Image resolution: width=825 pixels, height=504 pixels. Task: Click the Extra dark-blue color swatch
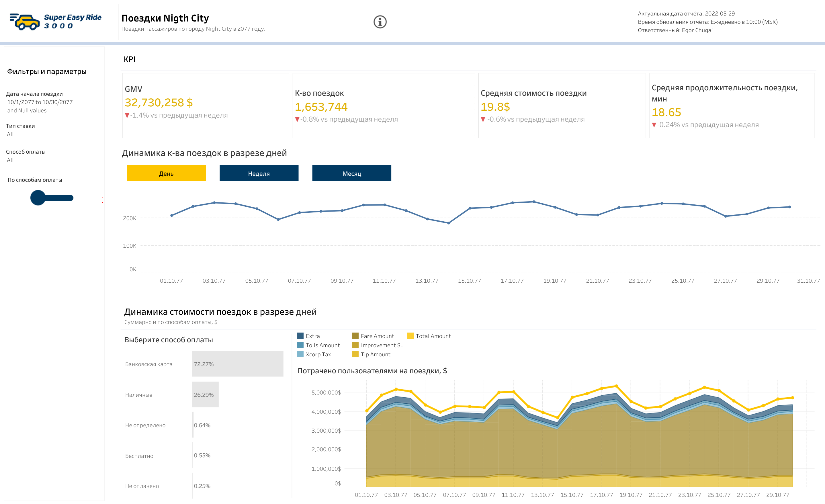[300, 336]
